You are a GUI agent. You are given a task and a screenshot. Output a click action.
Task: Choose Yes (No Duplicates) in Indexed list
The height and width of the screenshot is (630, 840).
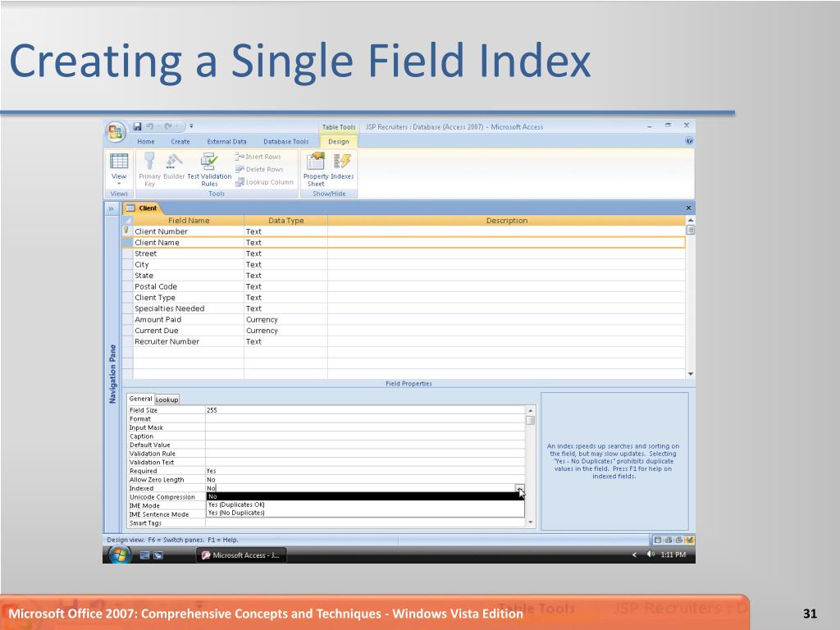pos(365,513)
